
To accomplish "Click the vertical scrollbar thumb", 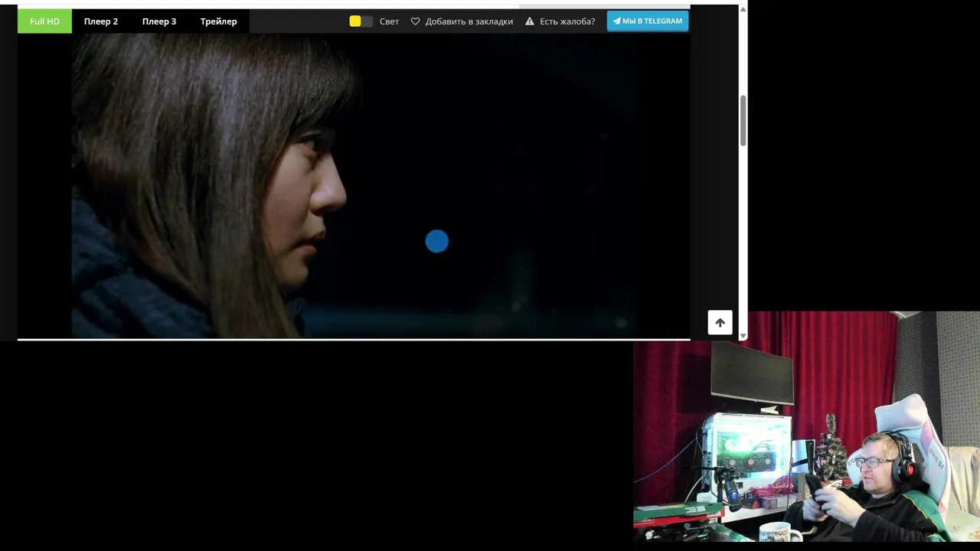I will pyautogui.click(x=743, y=121).
